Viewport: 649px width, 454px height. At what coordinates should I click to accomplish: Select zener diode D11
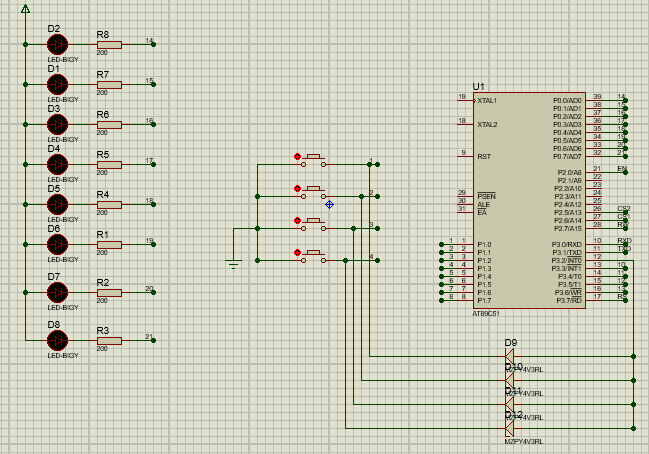click(x=510, y=404)
